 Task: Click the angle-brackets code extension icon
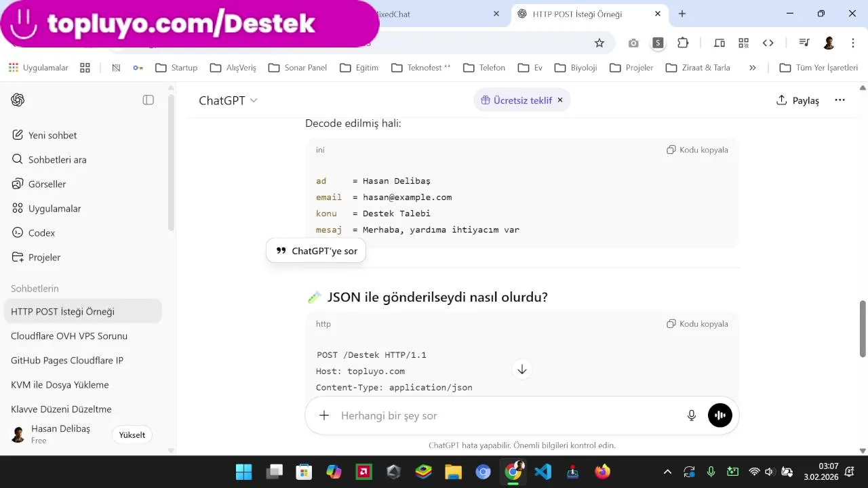pyautogui.click(x=768, y=43)
